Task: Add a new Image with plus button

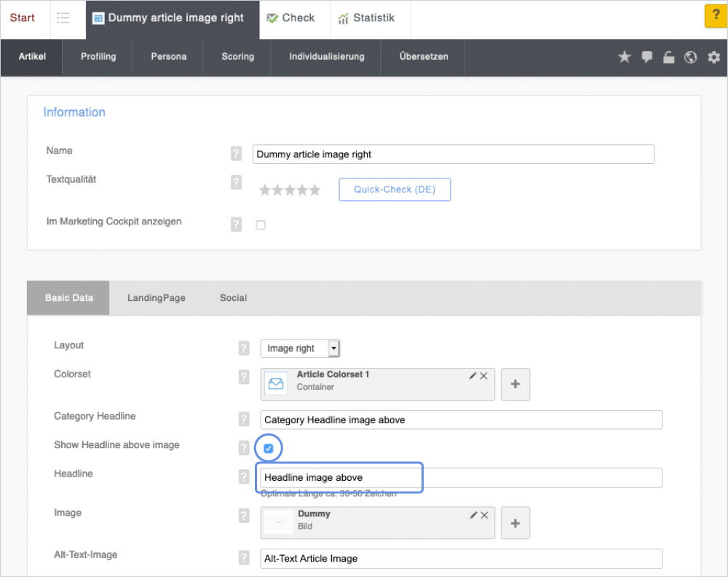Action: [x=515, y=524]
